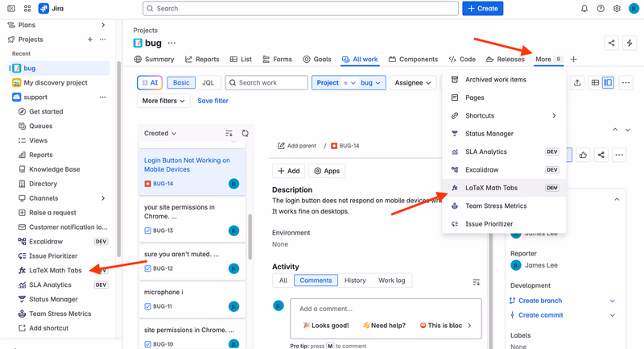Open the app switcher grid icon
Image resolution: width=644 pixels, height=349 pixels.
pos(27,8)
